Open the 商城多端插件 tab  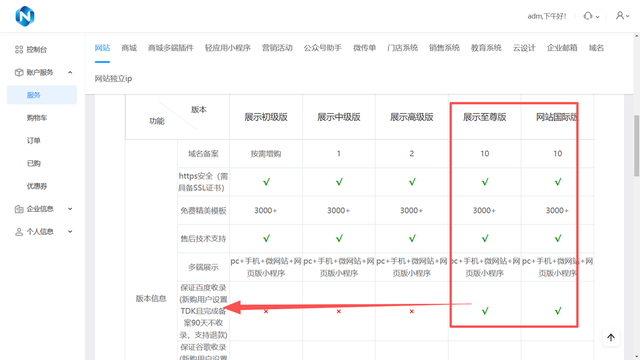[x=171, y=48]
